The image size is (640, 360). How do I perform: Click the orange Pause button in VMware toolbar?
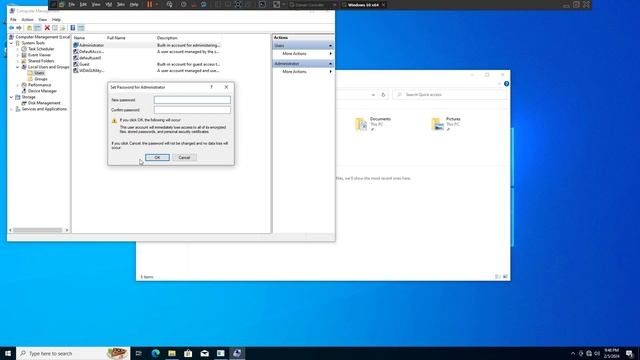[149, 4]
